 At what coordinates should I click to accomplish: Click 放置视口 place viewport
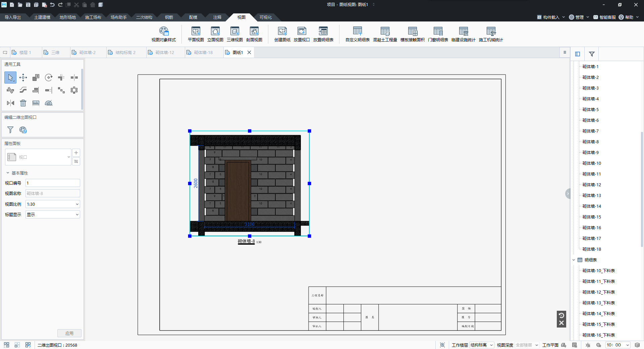click(x=302, y=34)
